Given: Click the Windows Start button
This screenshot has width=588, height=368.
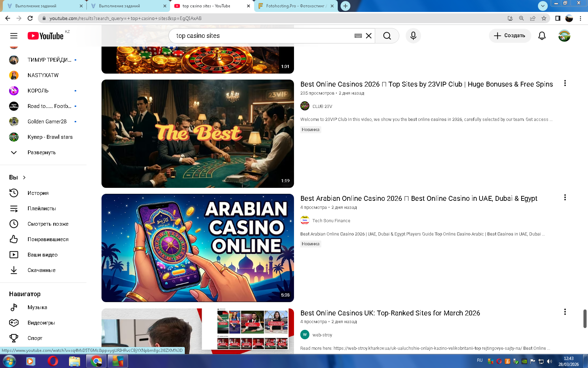Looking at the screenshot, I should pyautogui.click(x=9, y=361).
